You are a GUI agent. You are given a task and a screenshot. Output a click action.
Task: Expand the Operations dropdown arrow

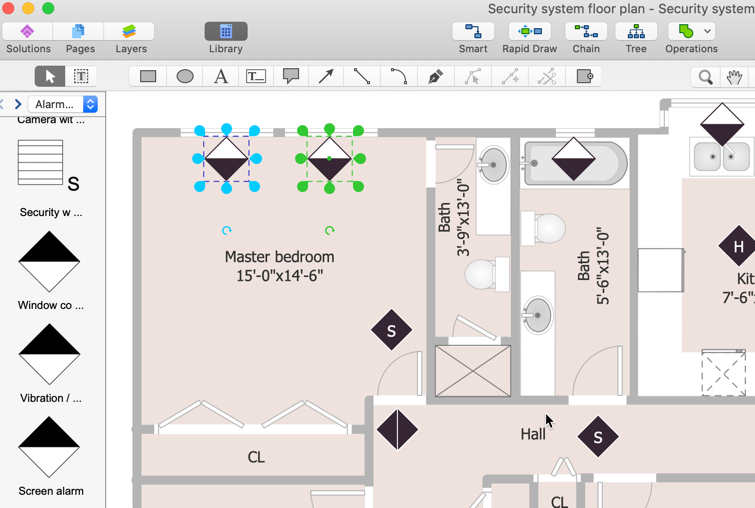[708, 32]
